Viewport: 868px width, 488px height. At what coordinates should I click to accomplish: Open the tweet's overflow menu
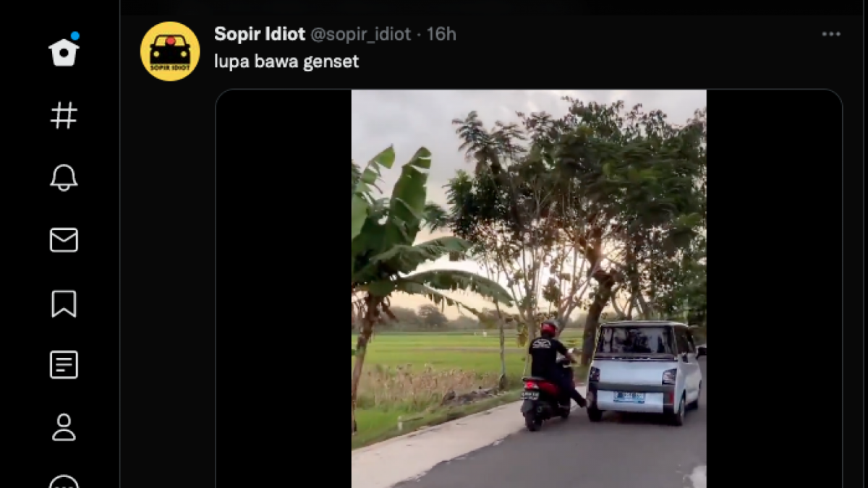tap(830, 33)
